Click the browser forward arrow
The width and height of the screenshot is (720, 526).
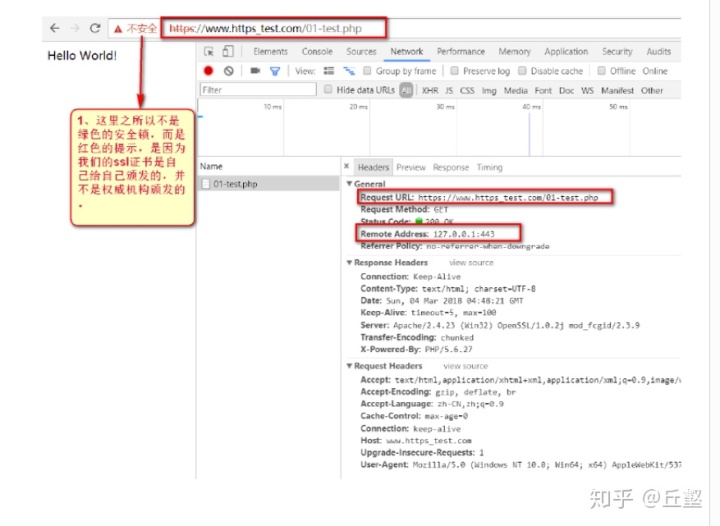[x=74, y=28]
